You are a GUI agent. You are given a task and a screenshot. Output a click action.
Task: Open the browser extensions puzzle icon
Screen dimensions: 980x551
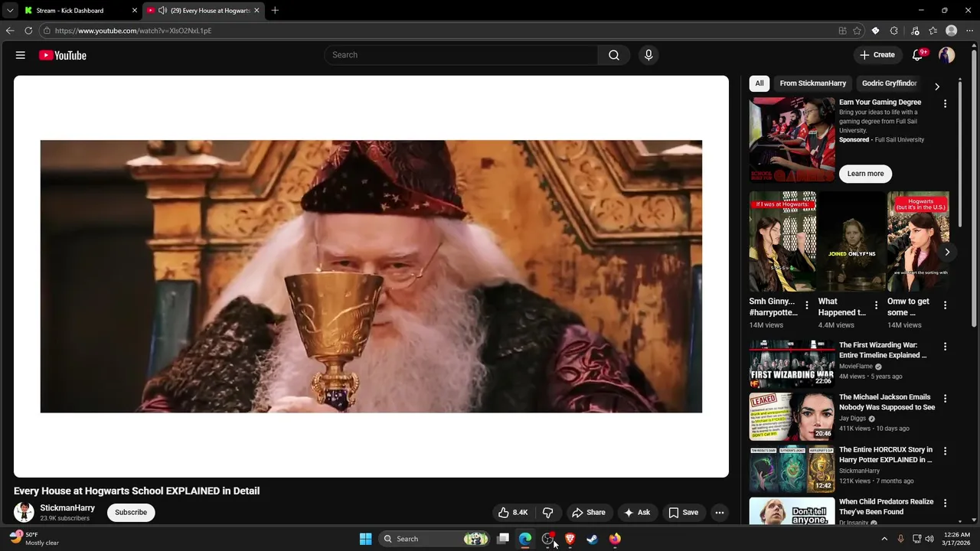[x=894, y=31]
